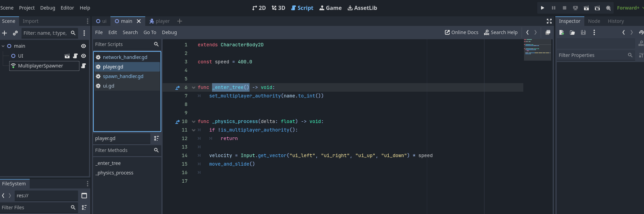644x214 pixels.
Task: Open the FileSystem split mode icon
Action: click(84, 196)
